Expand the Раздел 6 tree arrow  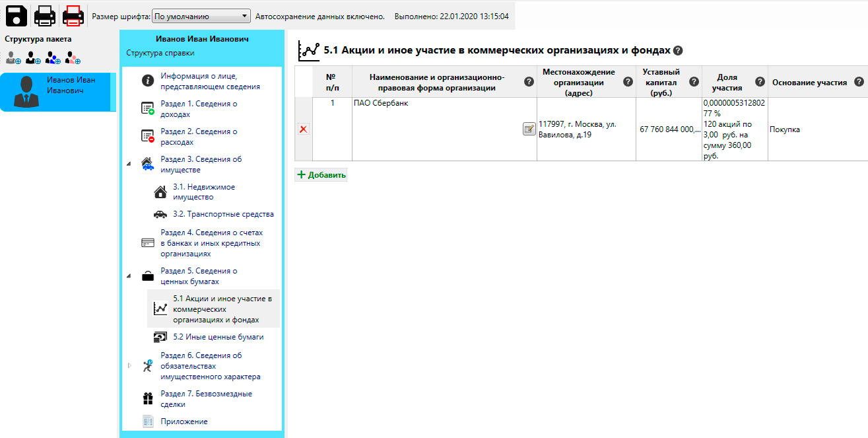(129, 365)
